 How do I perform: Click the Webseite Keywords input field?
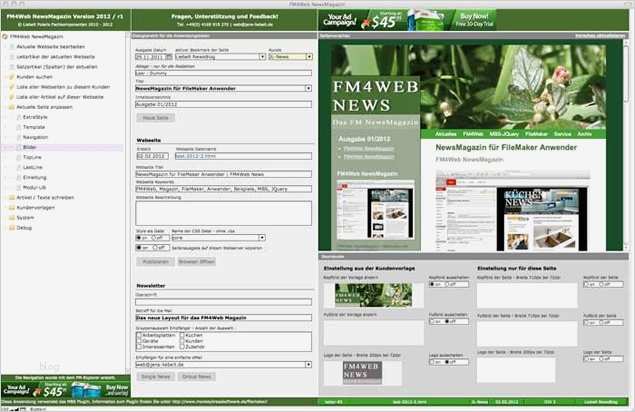[224, 189]
